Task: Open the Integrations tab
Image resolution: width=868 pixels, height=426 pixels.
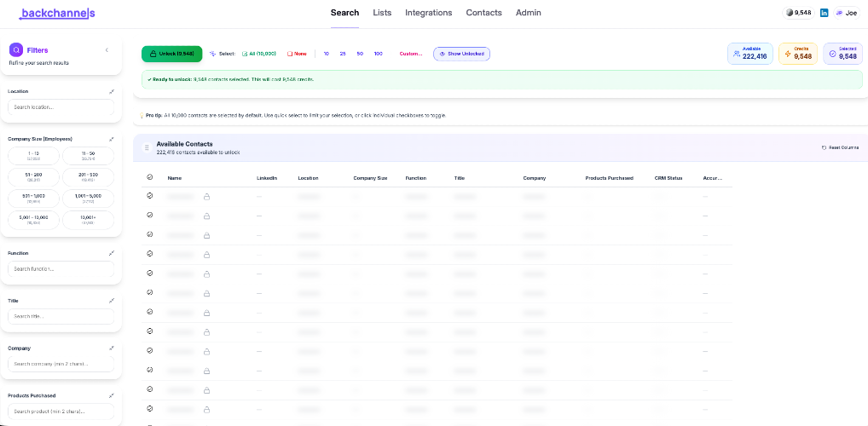Action: point(429,13)
